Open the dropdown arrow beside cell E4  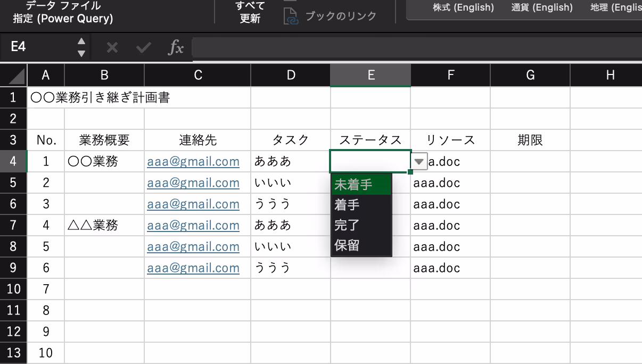tap(420, 161)
